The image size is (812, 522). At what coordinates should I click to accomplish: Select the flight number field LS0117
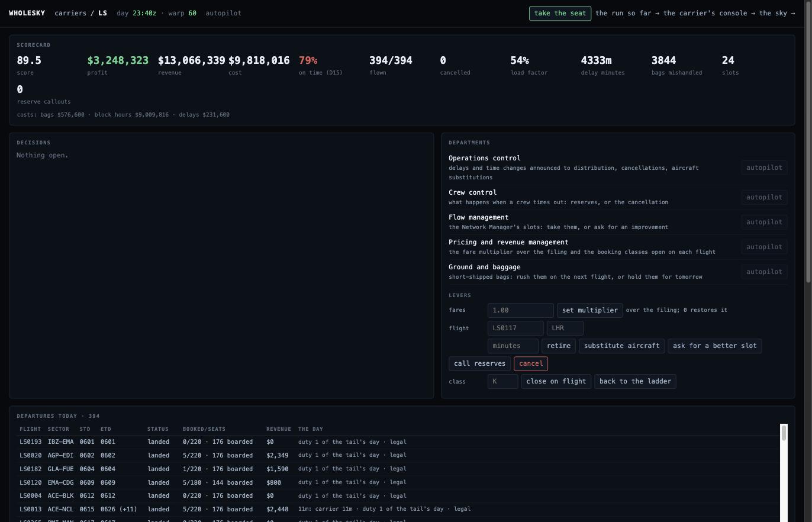(x=515, y=328)
